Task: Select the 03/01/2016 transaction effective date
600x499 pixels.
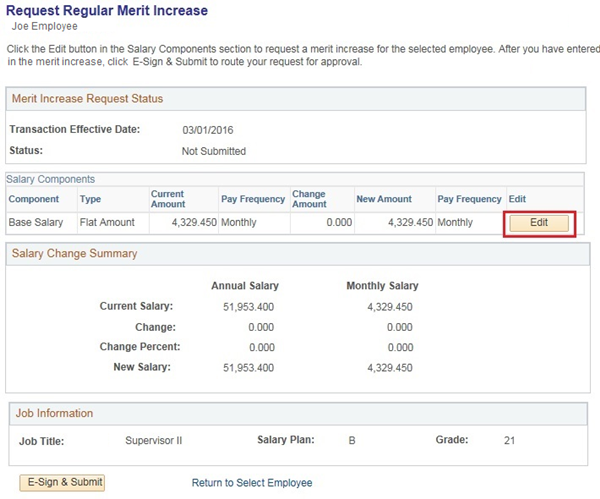Action: click(x=210, y=130)
